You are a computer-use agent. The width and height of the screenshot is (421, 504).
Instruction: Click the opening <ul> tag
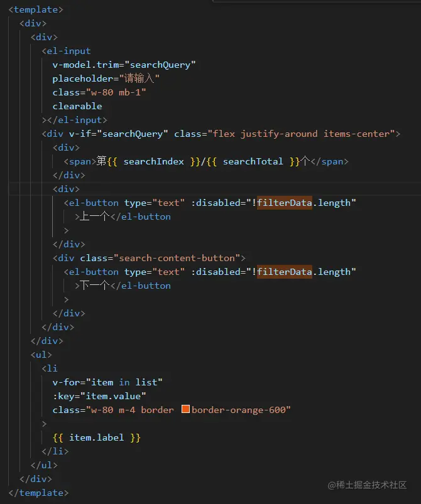click(x=41, y=355)
